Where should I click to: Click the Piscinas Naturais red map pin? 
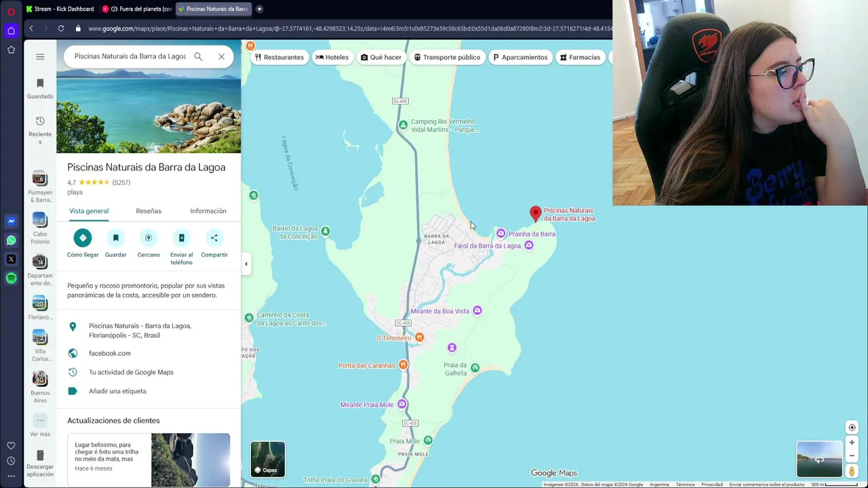point(536,214)
